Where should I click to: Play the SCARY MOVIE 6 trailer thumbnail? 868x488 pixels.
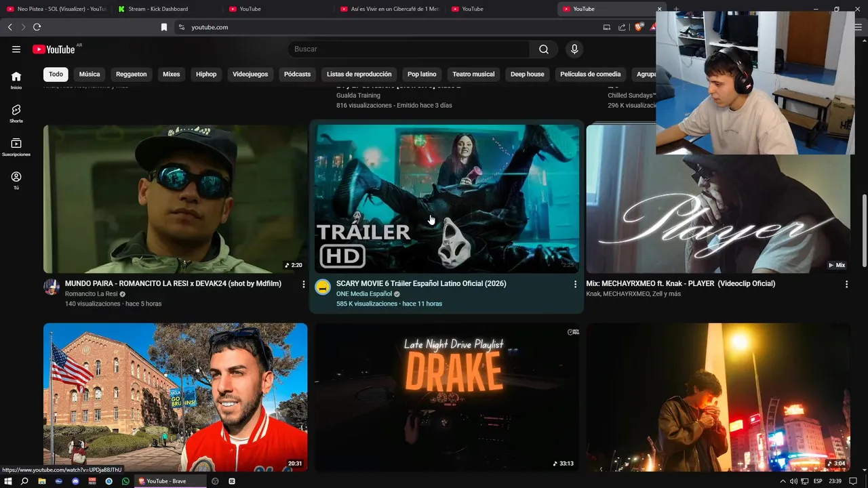(x=447, y=199)
